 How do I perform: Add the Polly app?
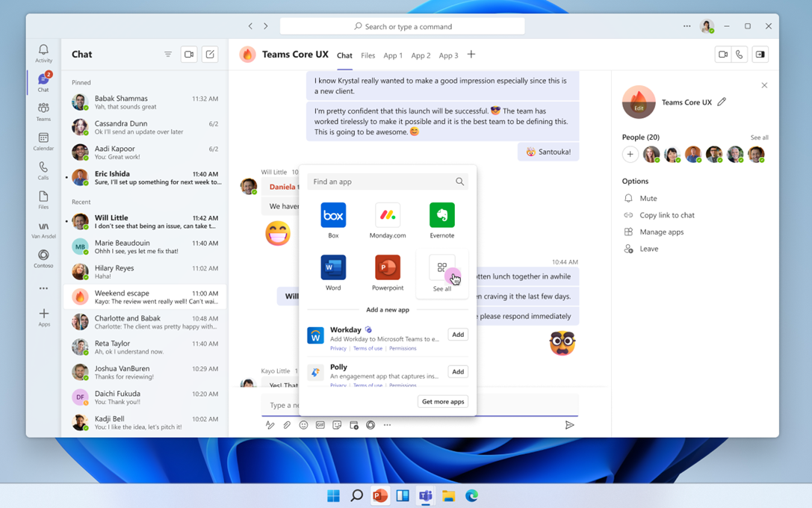tap(458, 372)
